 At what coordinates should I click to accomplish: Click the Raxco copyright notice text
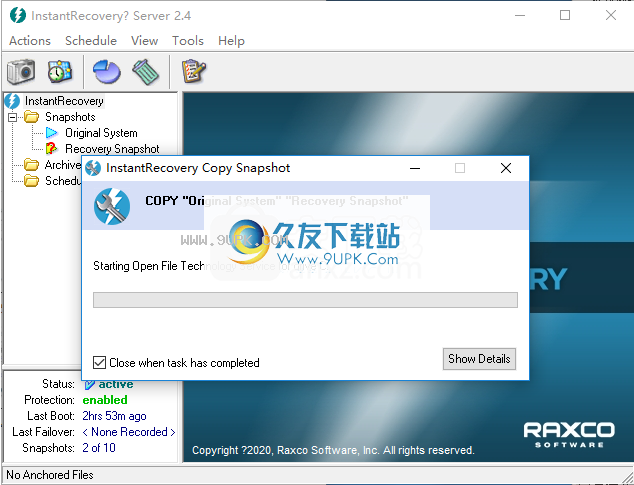[333, 450]
